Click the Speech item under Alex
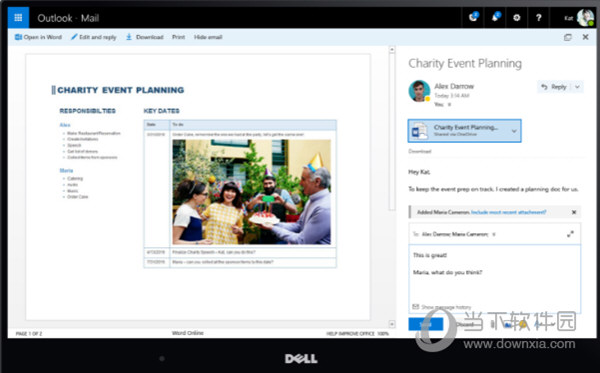 [74, 145]
